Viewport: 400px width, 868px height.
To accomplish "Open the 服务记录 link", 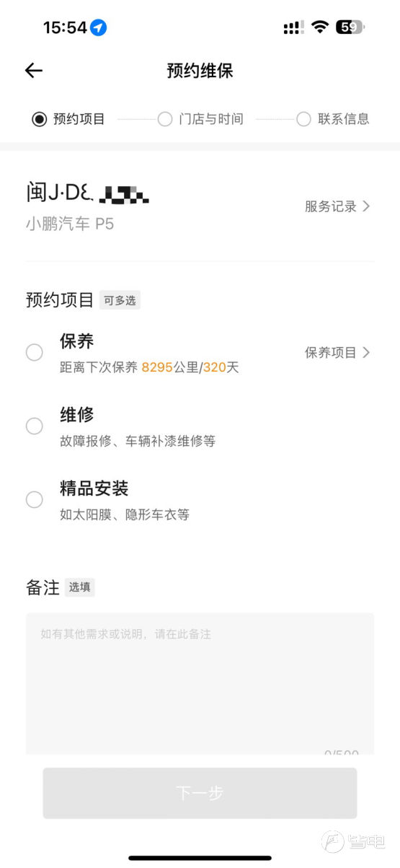I will pyautogui.click(x=331, y=206).
